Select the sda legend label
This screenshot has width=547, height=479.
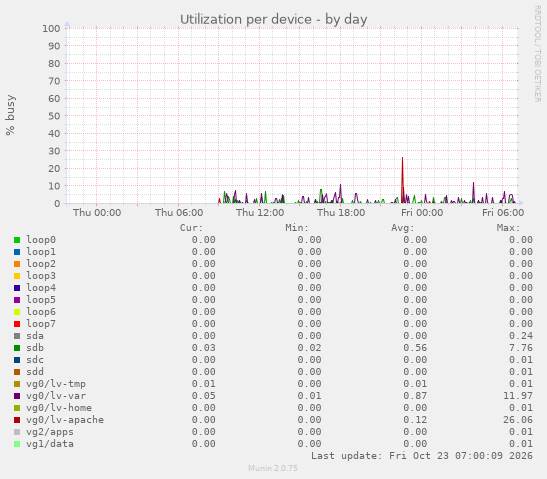35,336
